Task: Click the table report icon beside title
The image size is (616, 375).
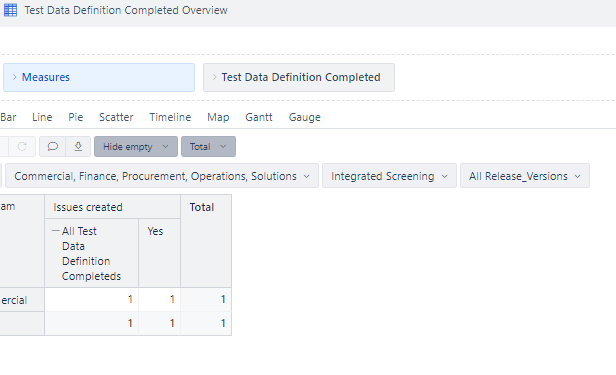Action: 10,10
